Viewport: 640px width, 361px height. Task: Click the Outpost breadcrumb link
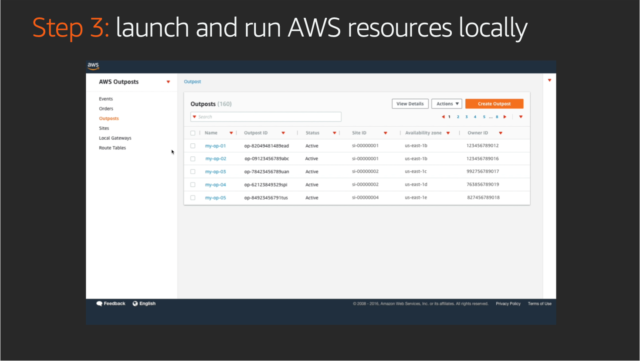pyautogui.click(x=192, y=82)
